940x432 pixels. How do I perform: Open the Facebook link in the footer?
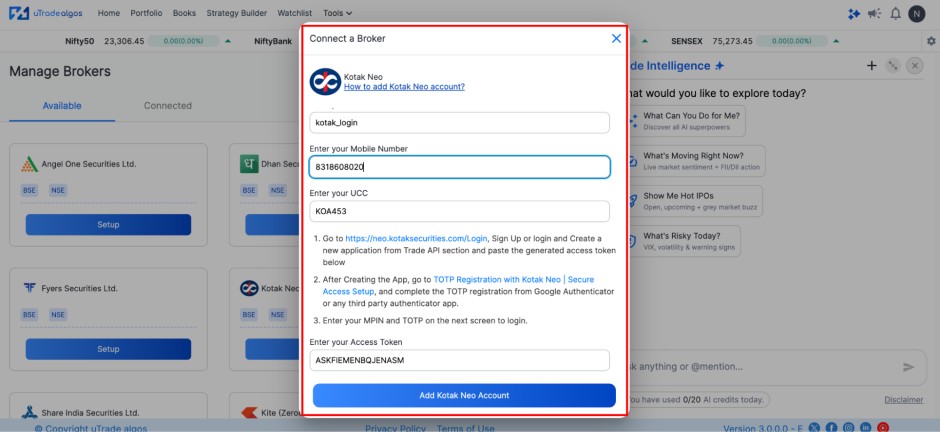831,427
